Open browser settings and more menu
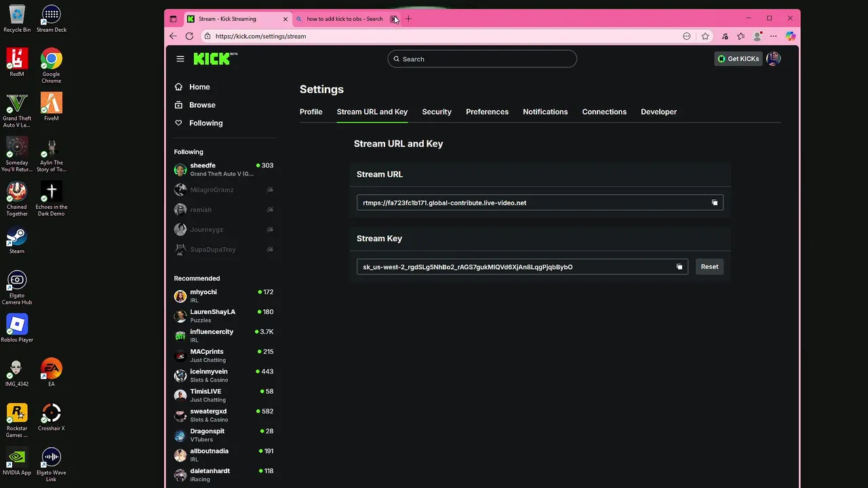Viewport: 868px width, 488px height. (774, 37)
